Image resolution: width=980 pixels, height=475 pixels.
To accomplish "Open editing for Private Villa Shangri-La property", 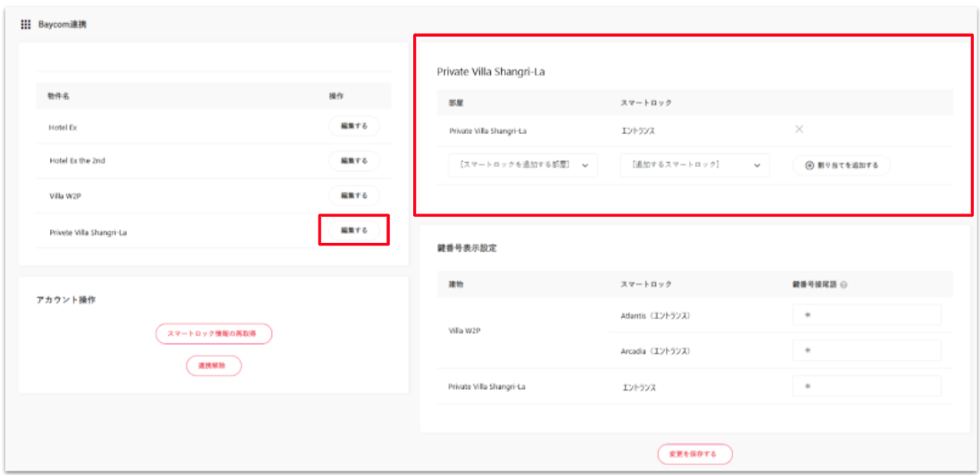I will click(x=353, y=230).
